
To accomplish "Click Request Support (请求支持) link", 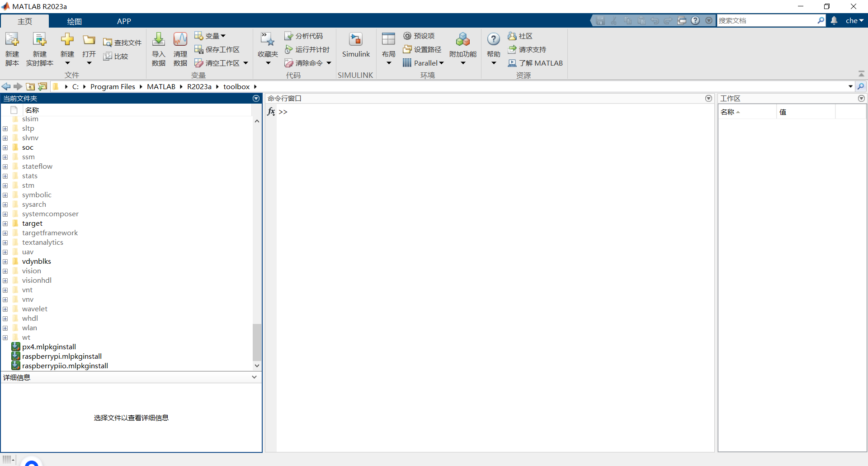I will point(527,49).
